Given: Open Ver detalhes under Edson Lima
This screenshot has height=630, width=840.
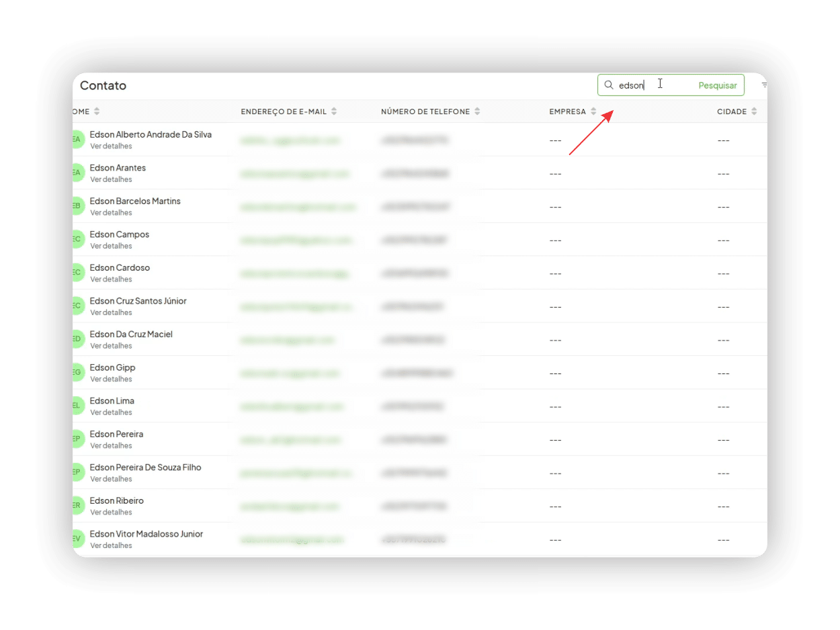Looking at the screenshot, I should click(111, 412).
